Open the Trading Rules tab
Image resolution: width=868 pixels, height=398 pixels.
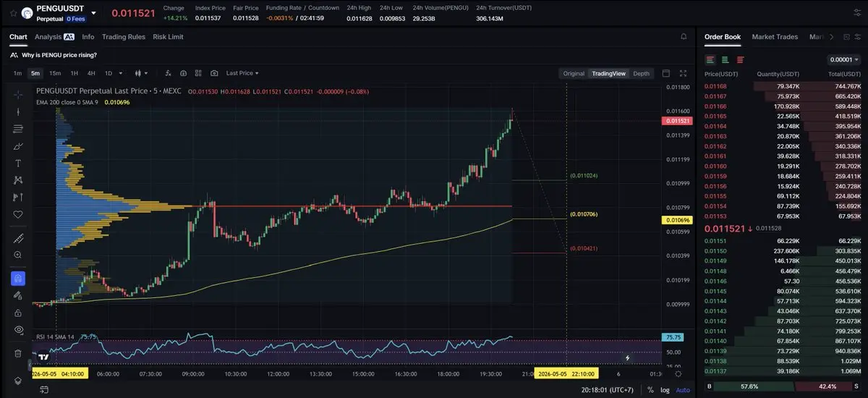click(x=124, y=37)
